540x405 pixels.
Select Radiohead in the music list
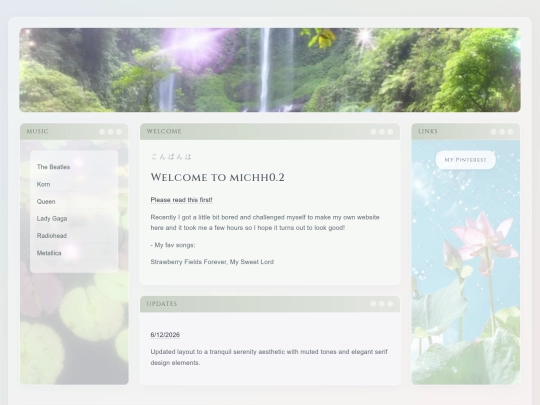point(52,236)
